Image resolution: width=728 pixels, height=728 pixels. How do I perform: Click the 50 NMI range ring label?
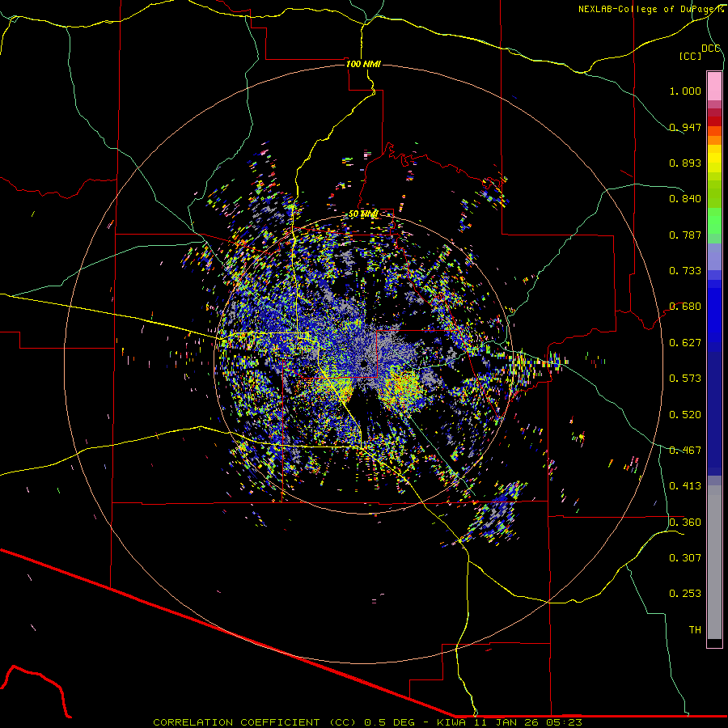[363, 214]
